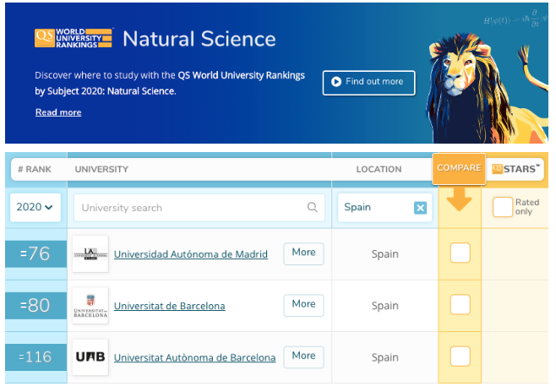
Task: Click More for Universitat de Barcelona
Action: (303, 305)
